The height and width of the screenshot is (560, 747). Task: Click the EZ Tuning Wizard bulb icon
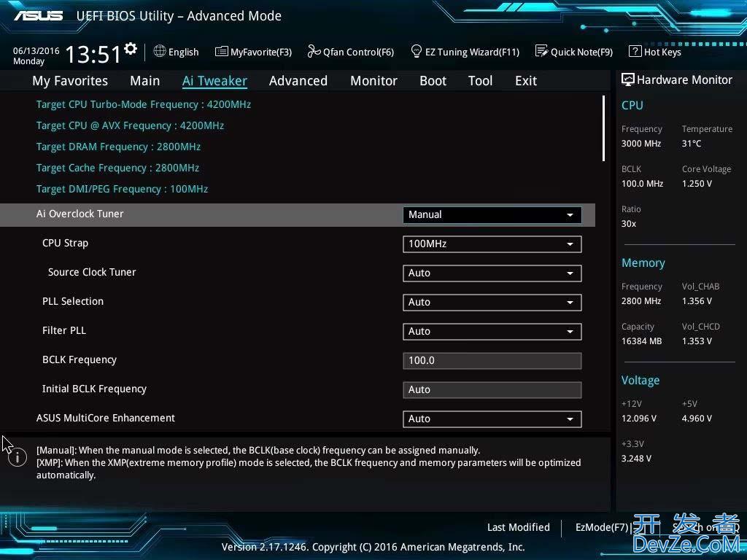click(x=416, y=51)
